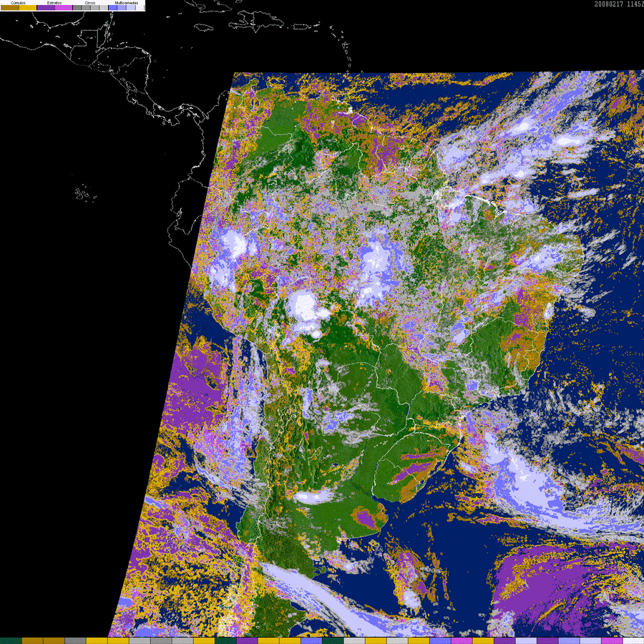Click the 'Cúmulos' legend label
The width and height of the screenshot is (644, 644).
click(x=18, y=3)
